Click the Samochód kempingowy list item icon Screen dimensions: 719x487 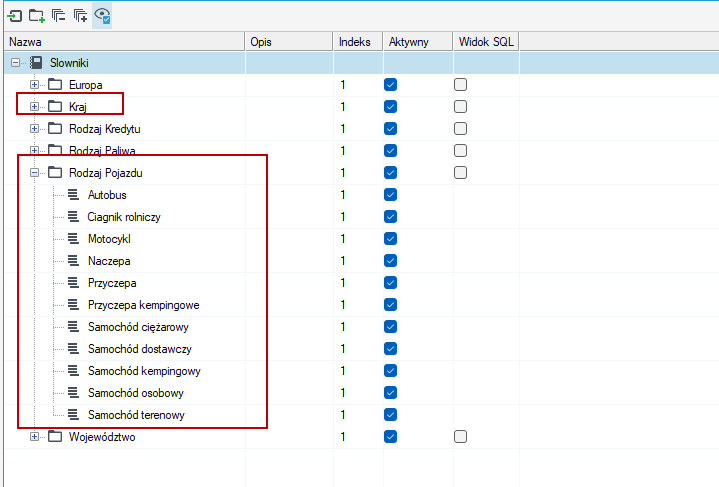click(73, 371)
